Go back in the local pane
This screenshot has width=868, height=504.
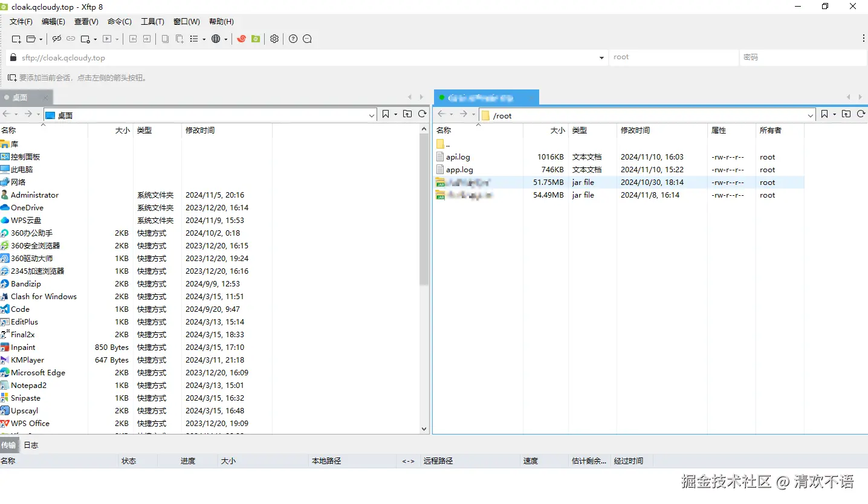pyautogui.click(x=7, y=114)
